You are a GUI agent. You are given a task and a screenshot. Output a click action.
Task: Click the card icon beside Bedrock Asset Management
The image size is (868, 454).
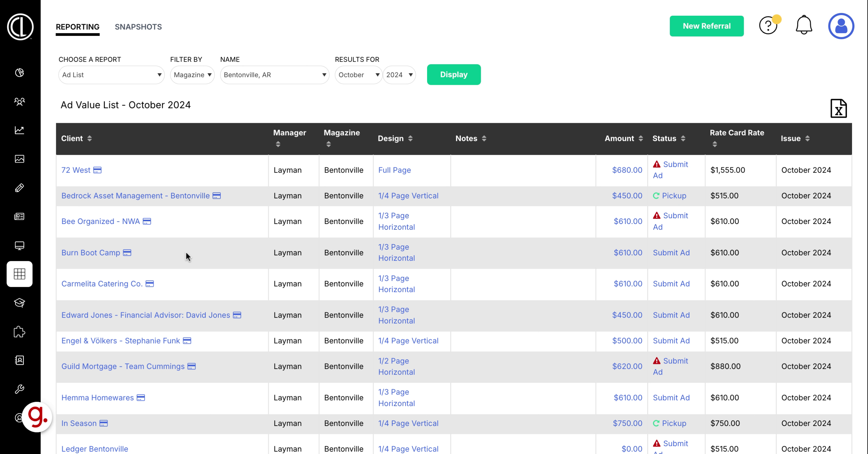217,196
